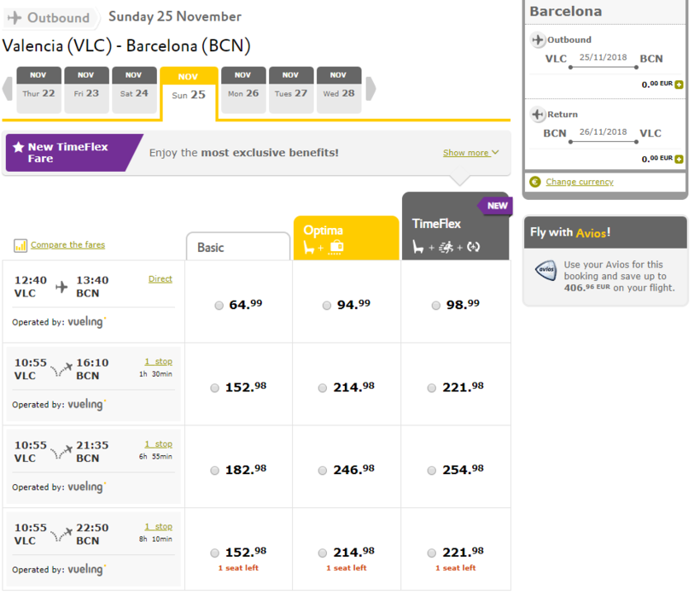Viewport: 700px width, 603px height.
Task: Click the next dates right arrow
Action: [370, 89]
